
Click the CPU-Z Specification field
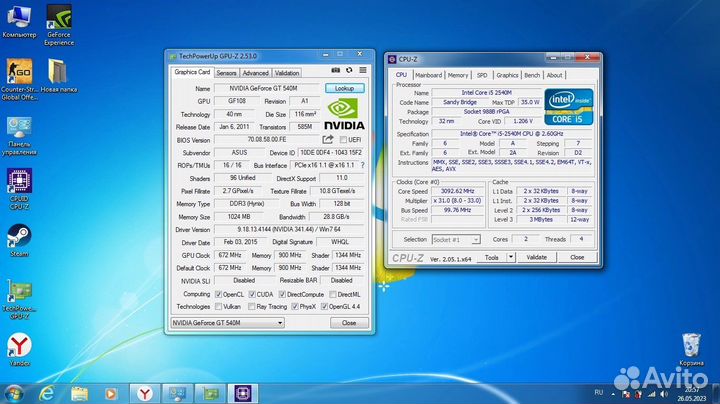click(512, 134)
